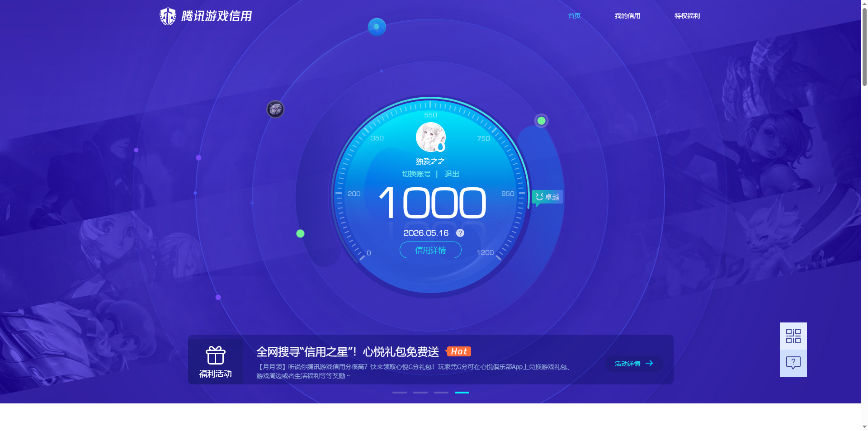The height and width of the screenshot is (431, 868).
Task: Click the scrollbar down arrow
Action: coord(864,427)
